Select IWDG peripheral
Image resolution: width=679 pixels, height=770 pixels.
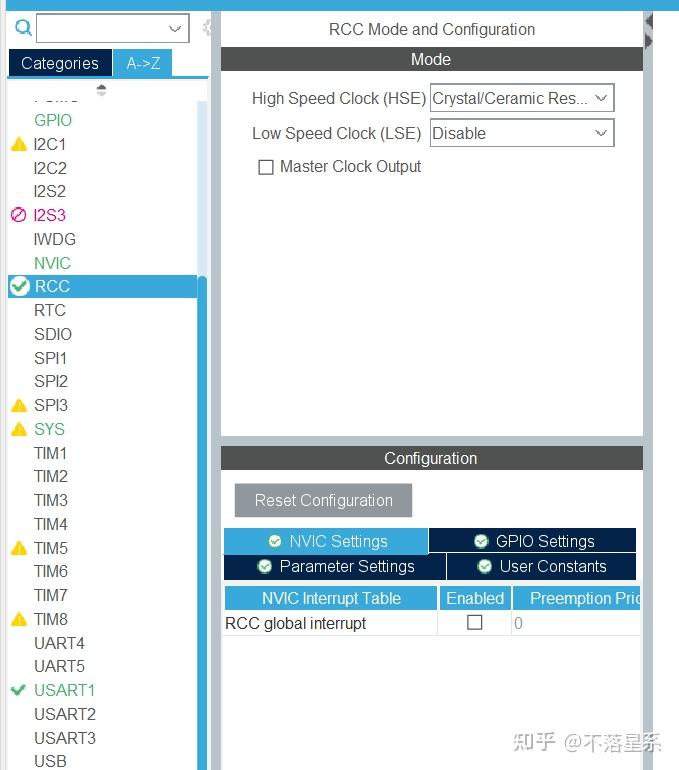(54, 239)
